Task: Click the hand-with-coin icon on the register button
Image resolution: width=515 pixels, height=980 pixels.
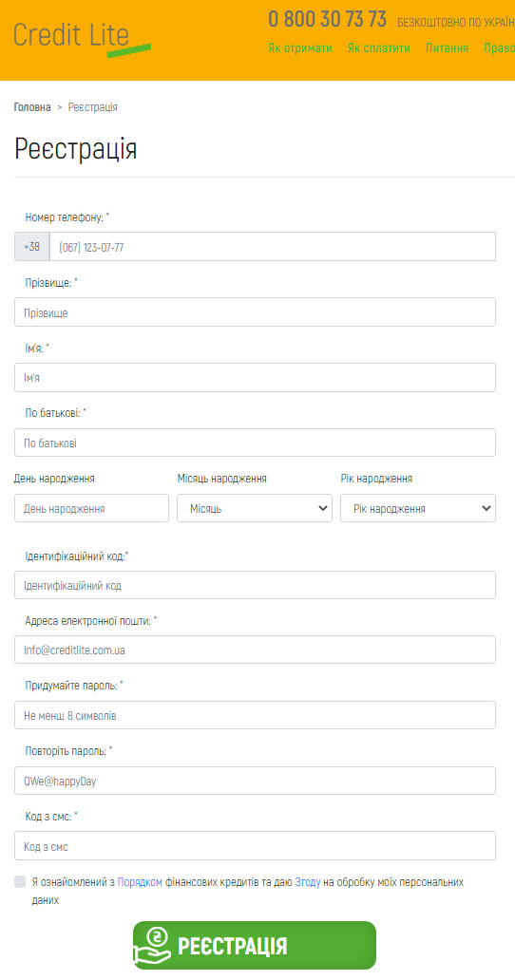Action: click(152, 946)
